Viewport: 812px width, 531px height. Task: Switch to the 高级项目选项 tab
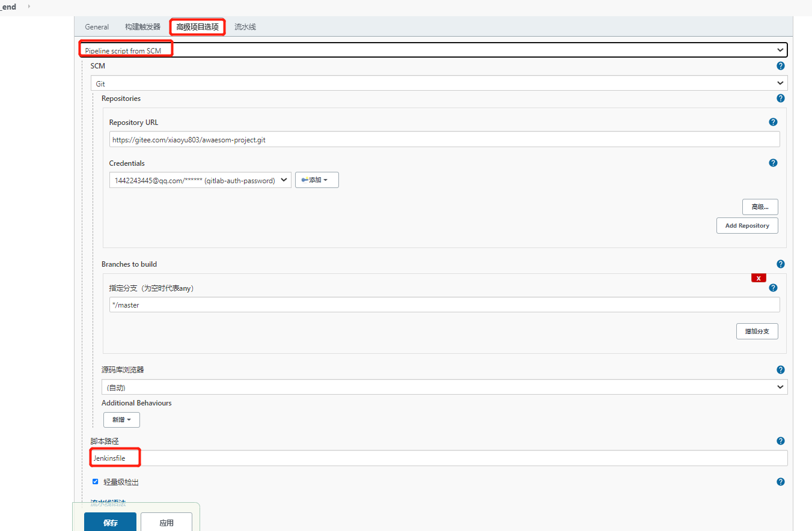coord(198,27)
